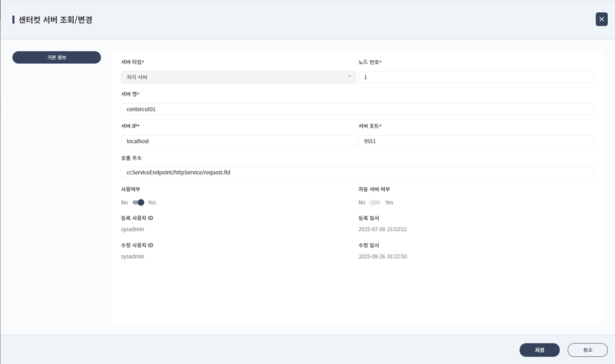Screen dimensions: 615x364
Task: Click the 등록 사용자 ID sysadmin text
Action: [133, 229]
